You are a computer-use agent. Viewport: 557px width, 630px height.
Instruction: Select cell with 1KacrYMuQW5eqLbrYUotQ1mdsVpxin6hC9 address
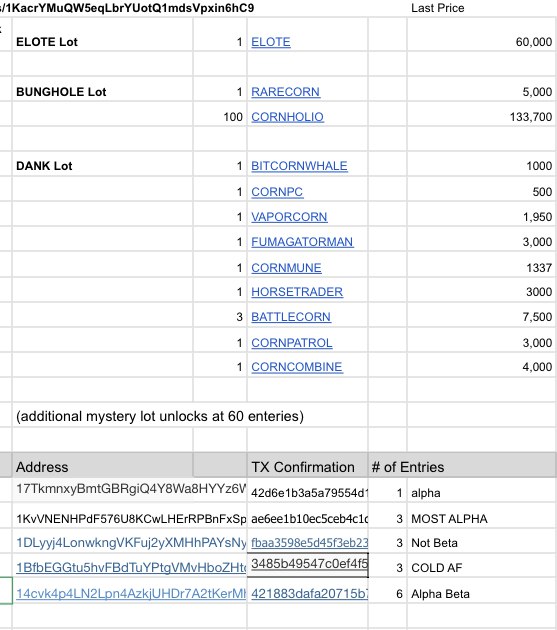[127, 8]
